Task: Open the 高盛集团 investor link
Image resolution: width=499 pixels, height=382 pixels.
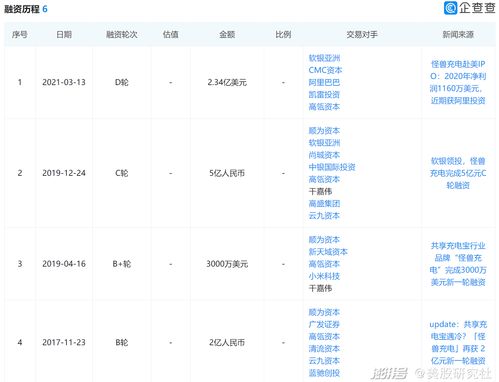Action: pyautogui.click(x=324, y=204)
